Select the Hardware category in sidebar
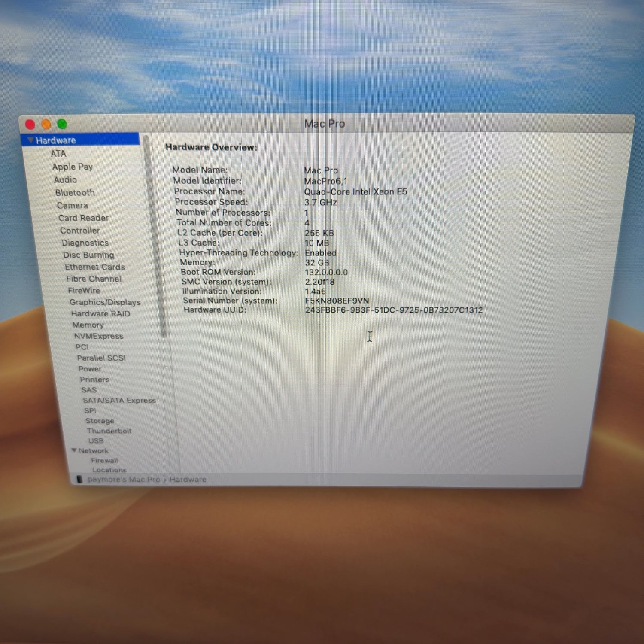 pos(80,140)
